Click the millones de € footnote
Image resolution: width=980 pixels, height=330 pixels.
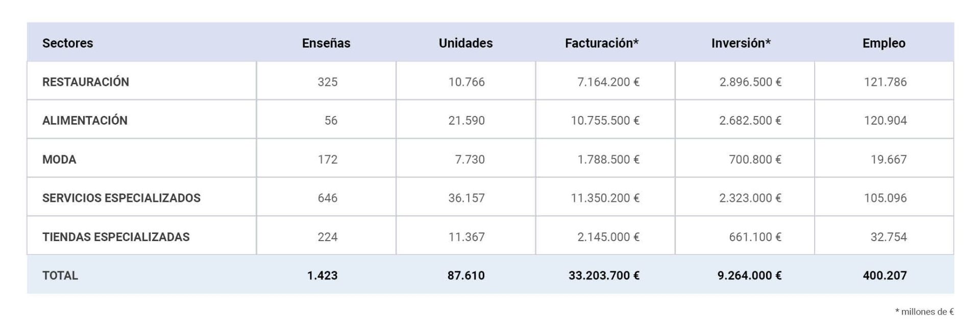(924, 312)
